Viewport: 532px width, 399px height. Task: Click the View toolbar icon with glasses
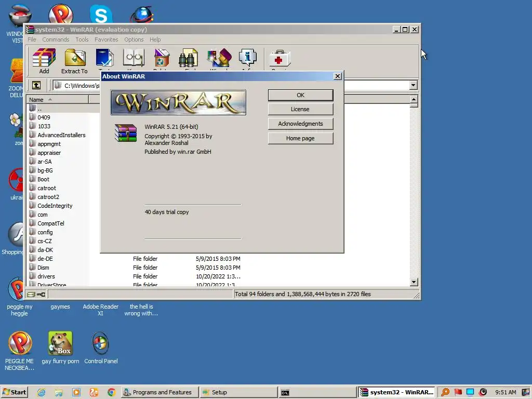coord(134,58)
